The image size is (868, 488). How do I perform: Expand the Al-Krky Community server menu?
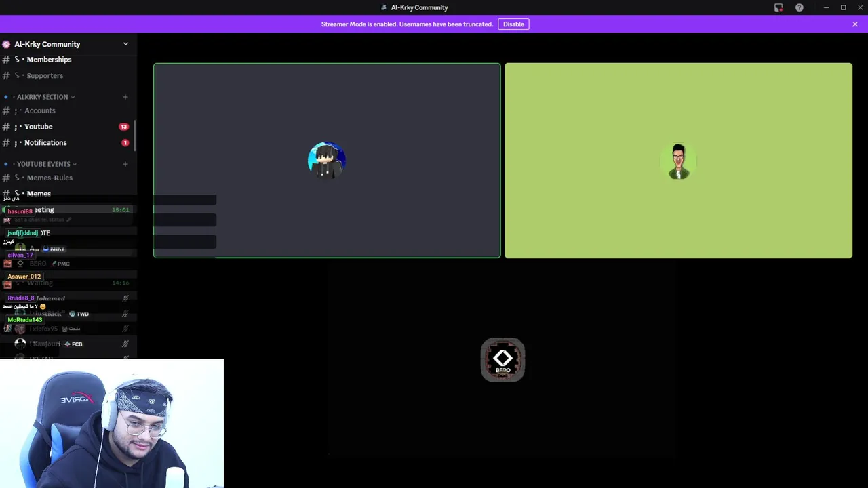125,44
